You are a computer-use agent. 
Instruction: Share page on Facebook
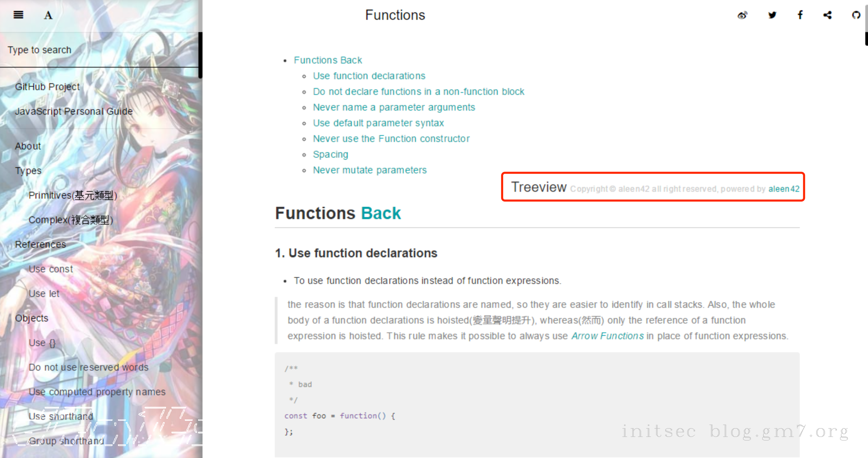[x=800, y=15]
